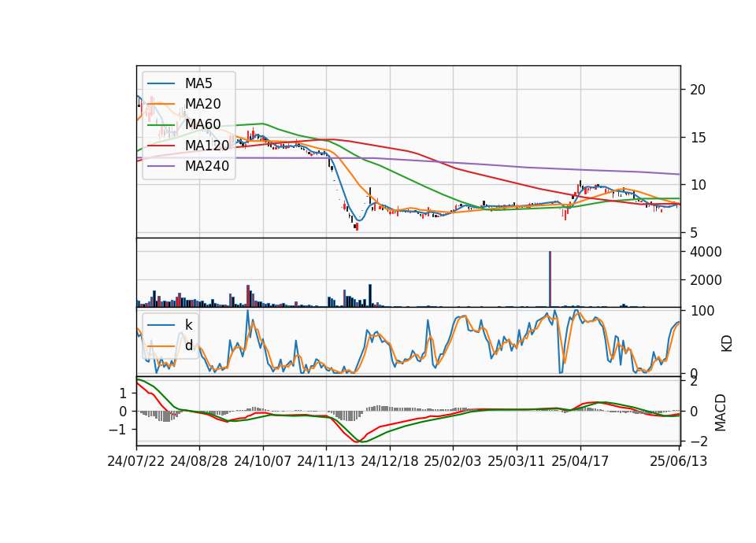
Task: Click the 24/08/28 date axis label
Action: click(199, 461)
